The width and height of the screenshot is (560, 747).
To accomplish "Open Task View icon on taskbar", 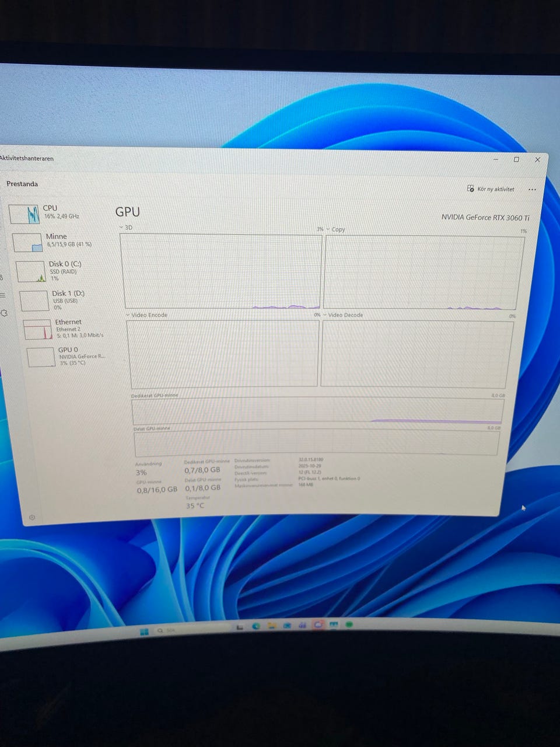I will 240,627.
